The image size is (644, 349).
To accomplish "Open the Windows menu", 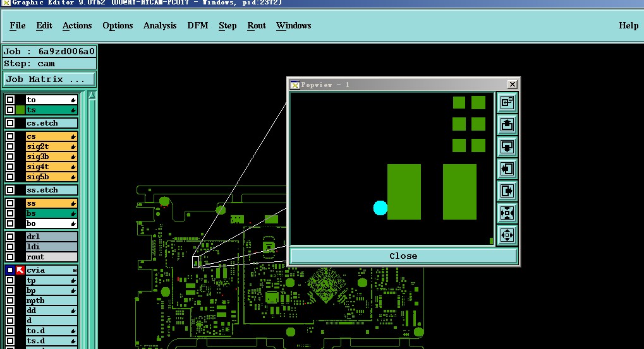I will click(x=293, y=25).
